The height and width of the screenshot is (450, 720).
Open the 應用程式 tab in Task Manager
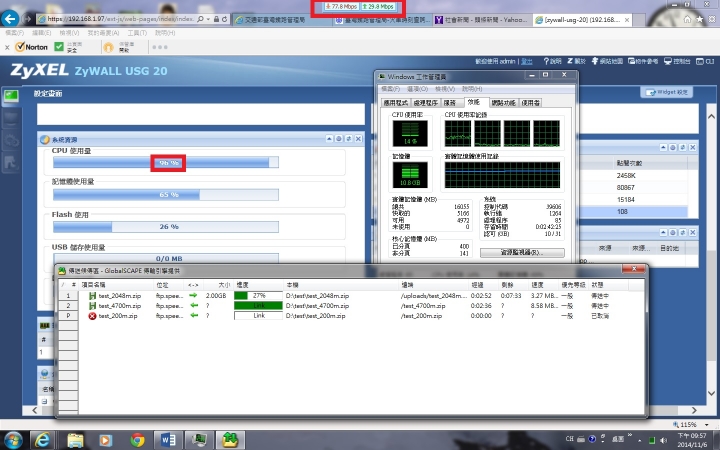point(396,103)
